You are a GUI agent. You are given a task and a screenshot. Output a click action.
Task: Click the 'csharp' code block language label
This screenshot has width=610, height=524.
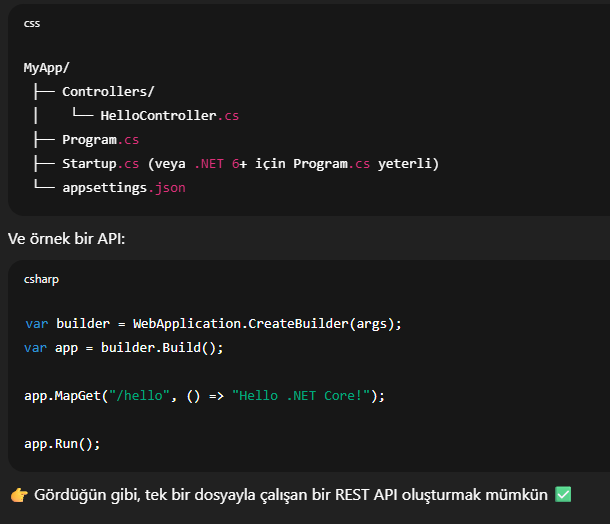[x=41, y=279]
